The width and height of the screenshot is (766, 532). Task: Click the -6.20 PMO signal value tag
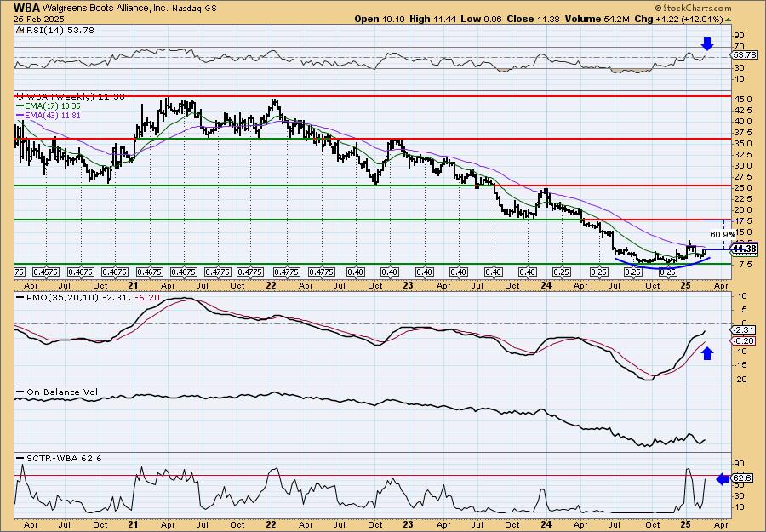point(744,341)
